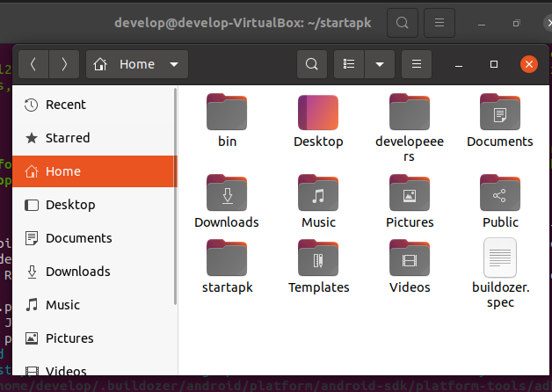The height and width of the screenshot is (392, 552).
Task: Select the buildozer.spec file icon
Action: coord(500,258)
